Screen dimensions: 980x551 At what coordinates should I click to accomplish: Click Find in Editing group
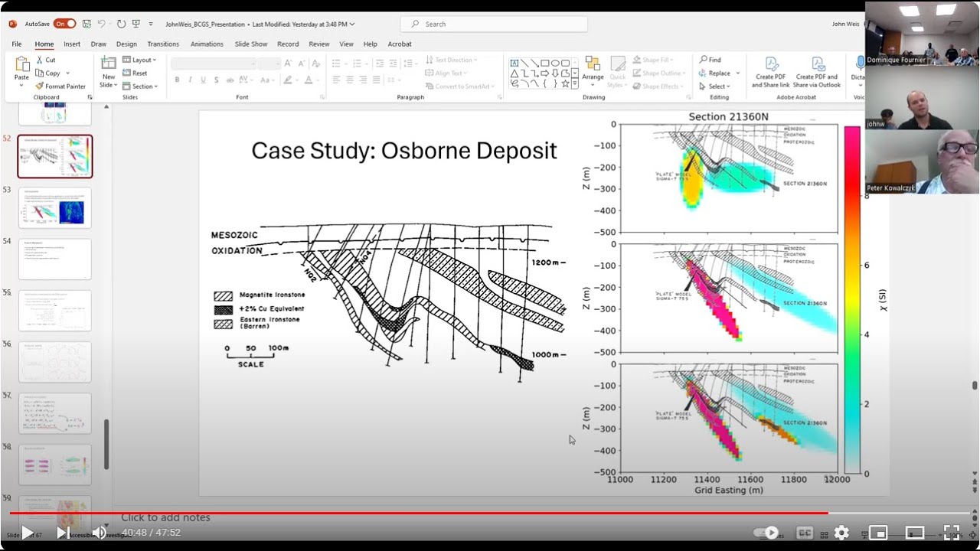(710, 60)
